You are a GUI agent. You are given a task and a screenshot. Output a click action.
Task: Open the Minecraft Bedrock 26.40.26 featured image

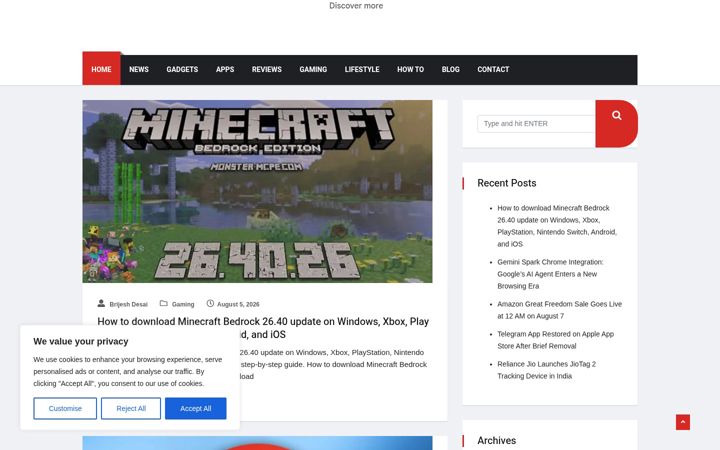[257, 191]
